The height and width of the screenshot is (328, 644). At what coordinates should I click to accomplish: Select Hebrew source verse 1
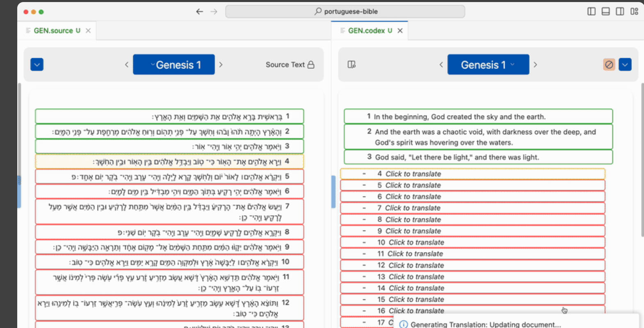click(169, 116)
